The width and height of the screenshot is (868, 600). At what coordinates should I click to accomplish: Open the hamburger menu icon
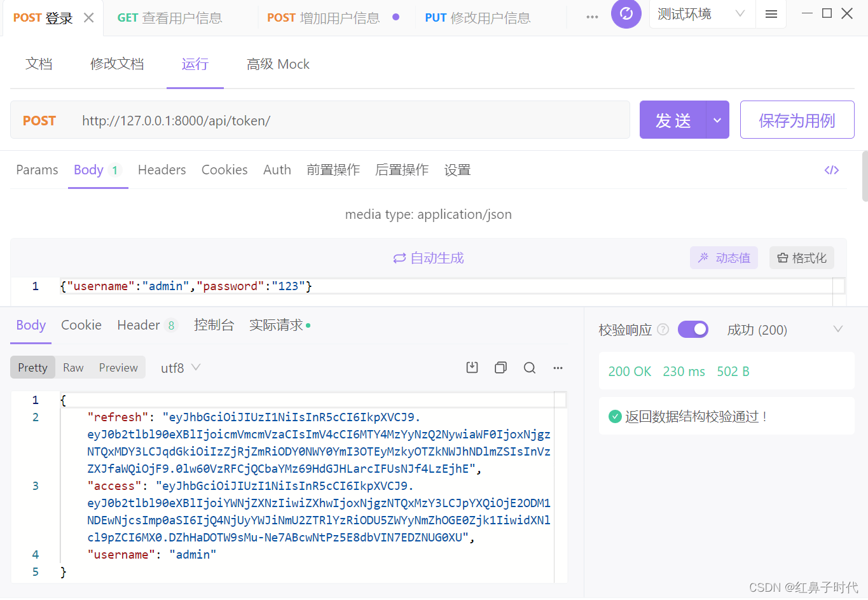pyautogui.click(x=771, y=14)
